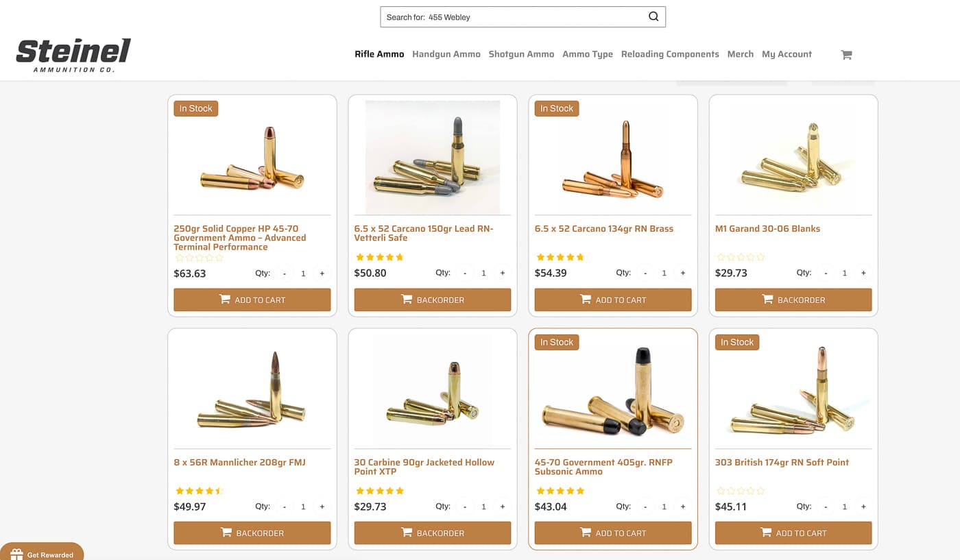Click the Steinel Ammunition Co. logo
Viewport: 960px width, 560px height.
(72, 54)
